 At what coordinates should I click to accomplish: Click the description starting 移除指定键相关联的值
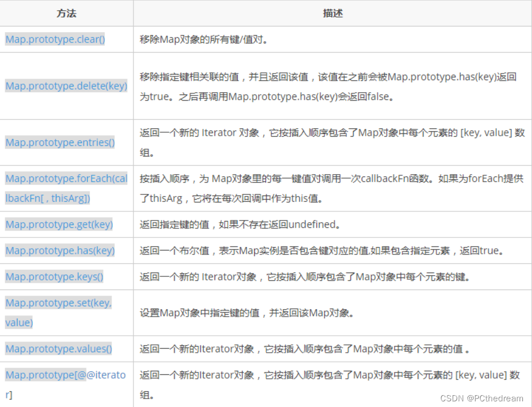[x=328, y=86]
